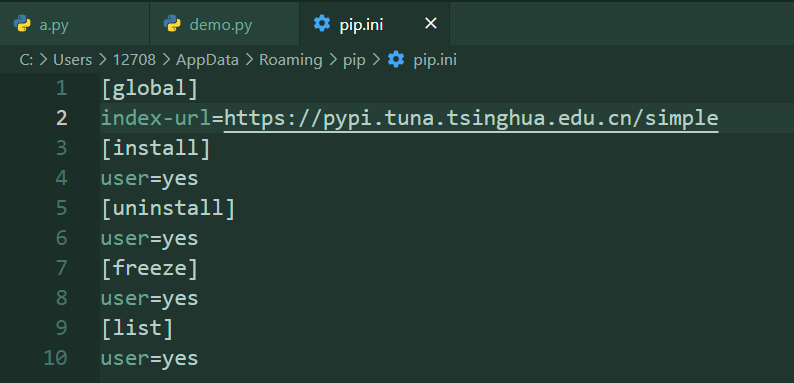This screenshot has height=383, width=794.
Task: Click the pip.ini breadcrumb file name
Action: [x=435, y=61]
